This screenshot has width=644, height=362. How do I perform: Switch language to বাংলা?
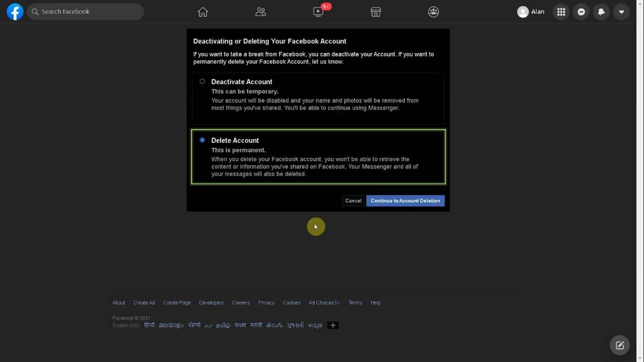(x=240, y=325)
